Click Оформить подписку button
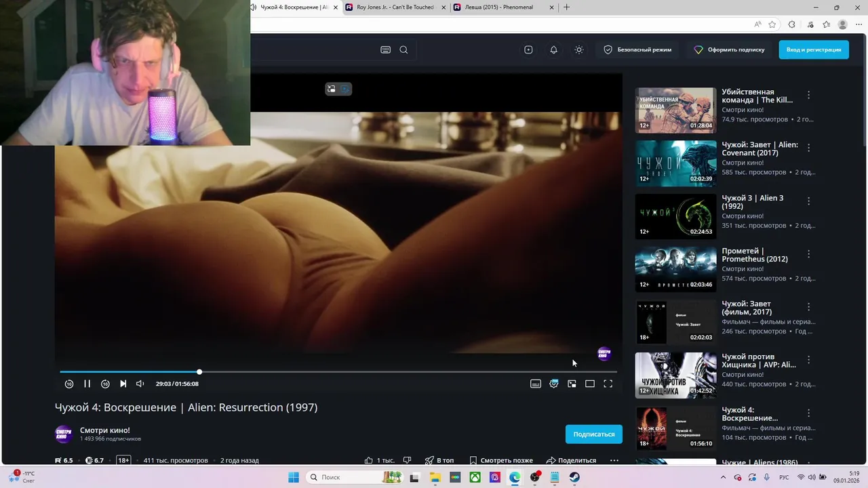 pos(730,49)
